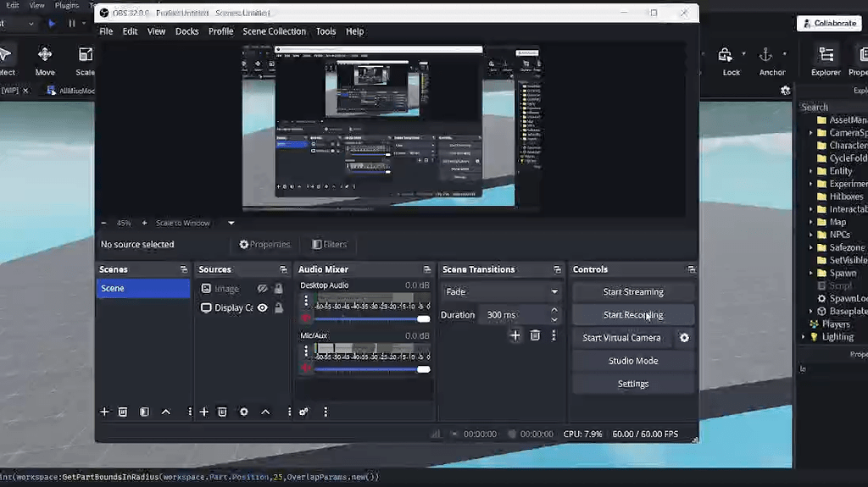Screen dimensions: 868x487
Task: Hide the Display Capture source
Action: click(x=263, y=307)
